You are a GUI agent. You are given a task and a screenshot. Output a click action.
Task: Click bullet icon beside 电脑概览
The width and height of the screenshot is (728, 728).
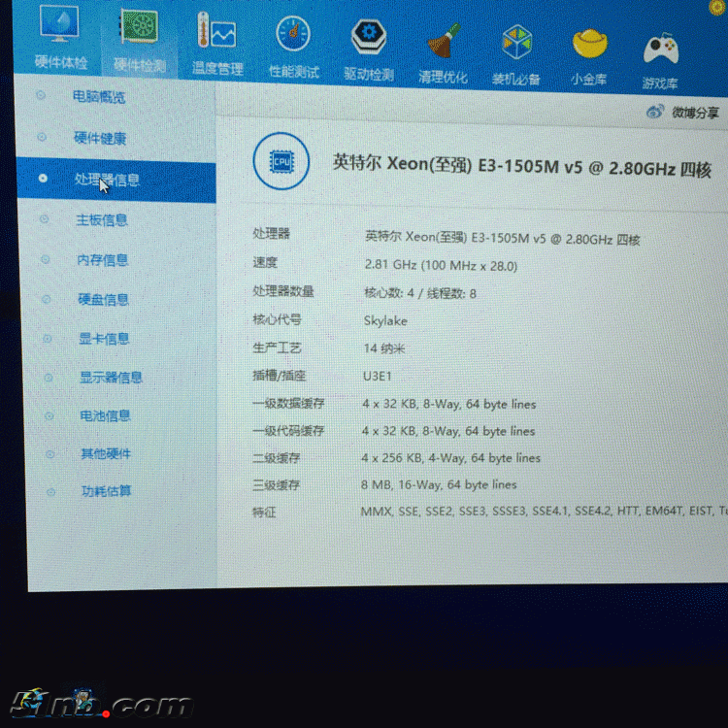(x=41, y=95)
